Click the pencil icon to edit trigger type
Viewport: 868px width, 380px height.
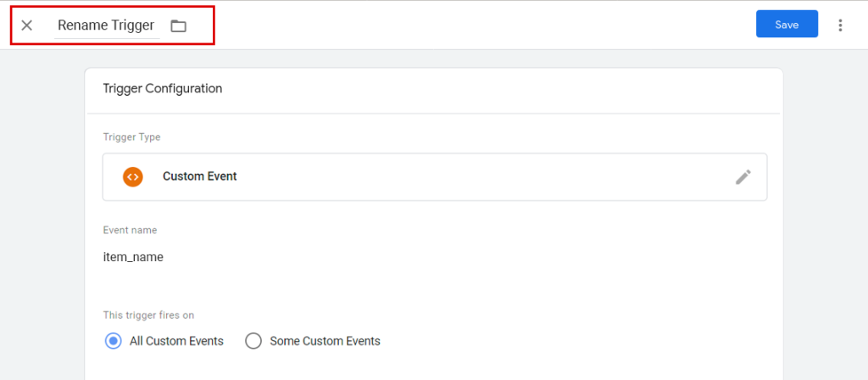(743, 176)
